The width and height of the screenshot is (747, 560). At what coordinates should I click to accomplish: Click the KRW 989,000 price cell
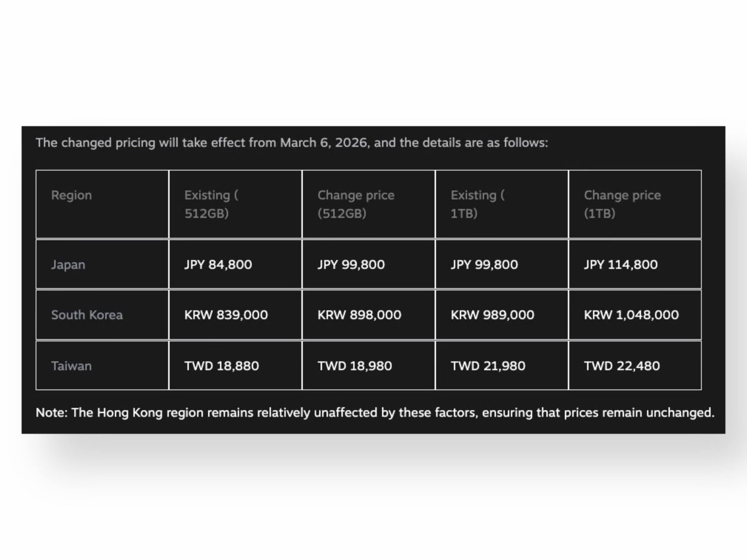(x=492, y=315)
